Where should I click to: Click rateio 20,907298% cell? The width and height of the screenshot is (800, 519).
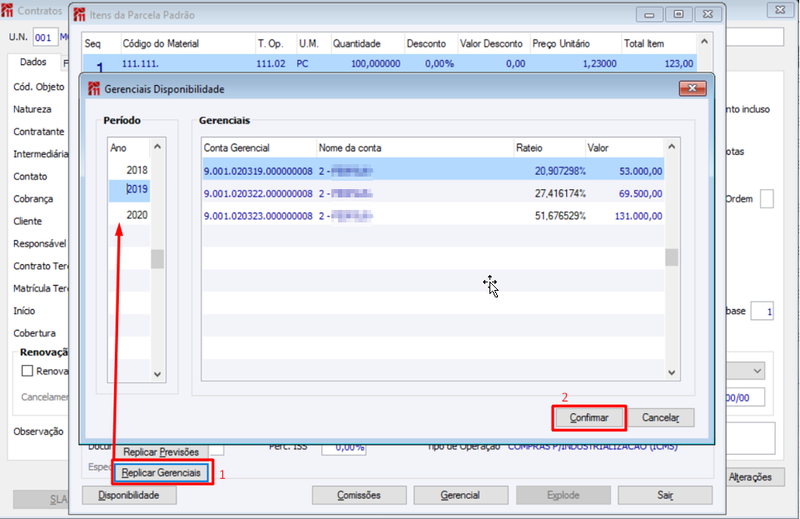(560, 171)
